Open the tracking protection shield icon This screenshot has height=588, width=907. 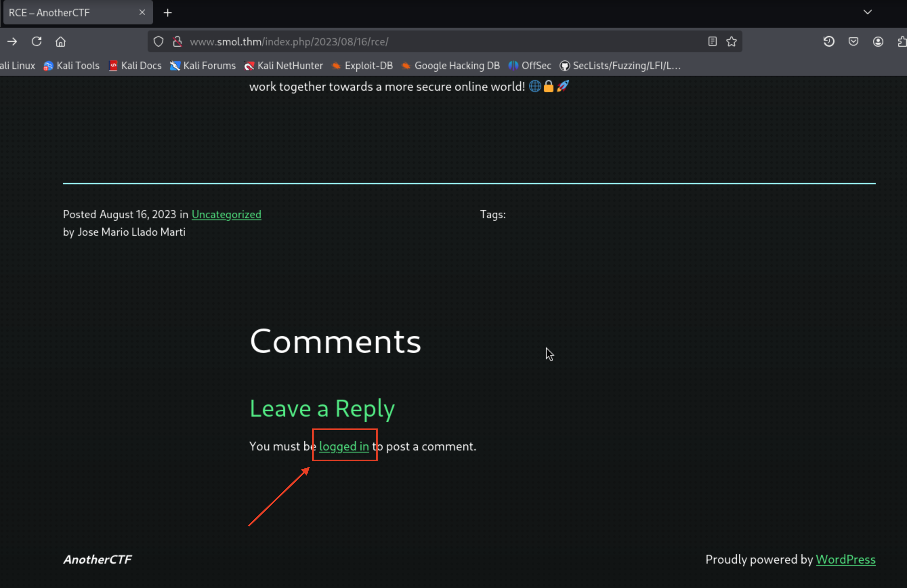click(x=159, y=42)
